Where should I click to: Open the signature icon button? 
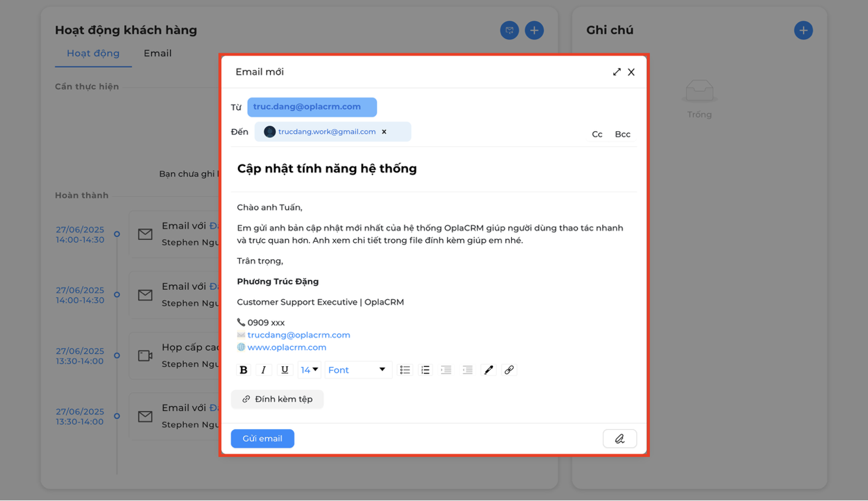click(620, 438)
